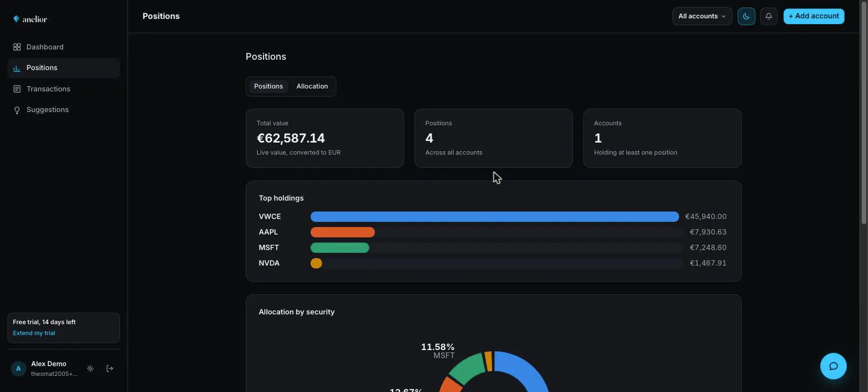
Task: Click the logout icon
Action: click(110, 368)
